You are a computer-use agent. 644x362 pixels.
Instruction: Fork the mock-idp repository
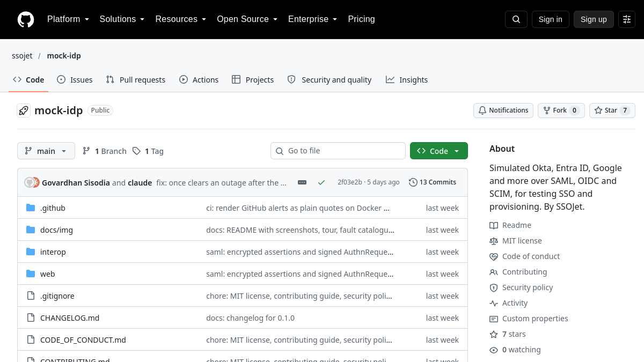(561, 110)
